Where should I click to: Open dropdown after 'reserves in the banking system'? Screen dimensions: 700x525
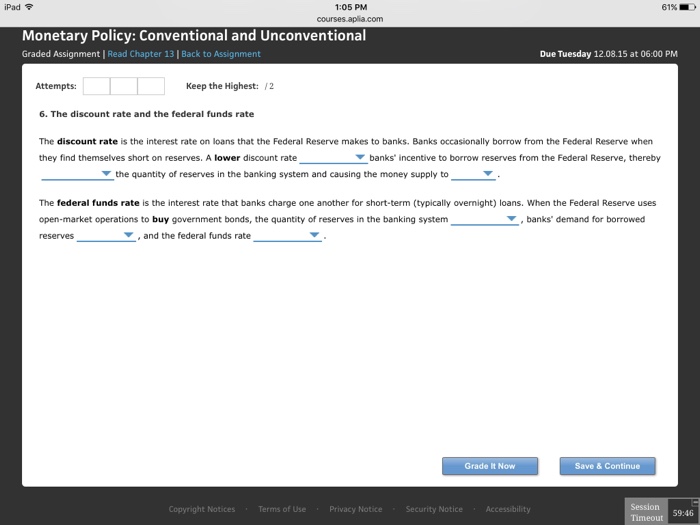tap(484, 220)
